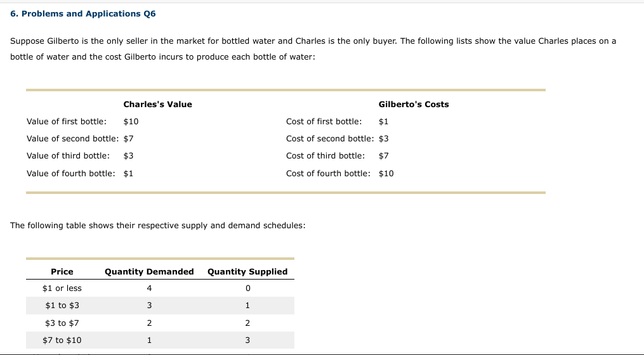Click the quantity demanded value 4 cell
This screenshot has height=355, width=644.
[x=149, y=288]
